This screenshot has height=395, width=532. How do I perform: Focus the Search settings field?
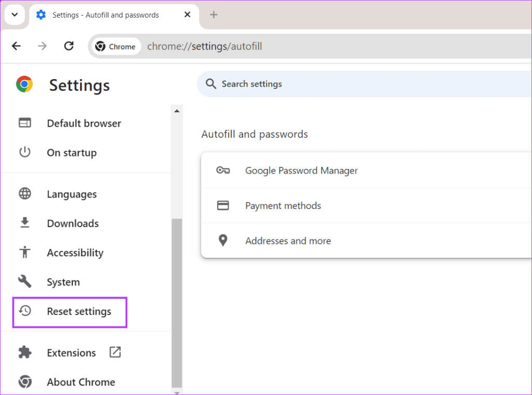pos(364,84)
